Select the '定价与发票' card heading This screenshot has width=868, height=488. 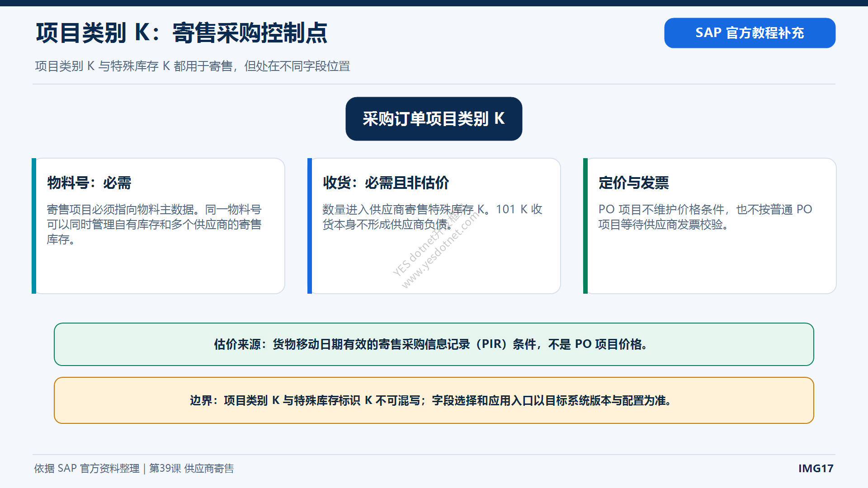point(633,183)
